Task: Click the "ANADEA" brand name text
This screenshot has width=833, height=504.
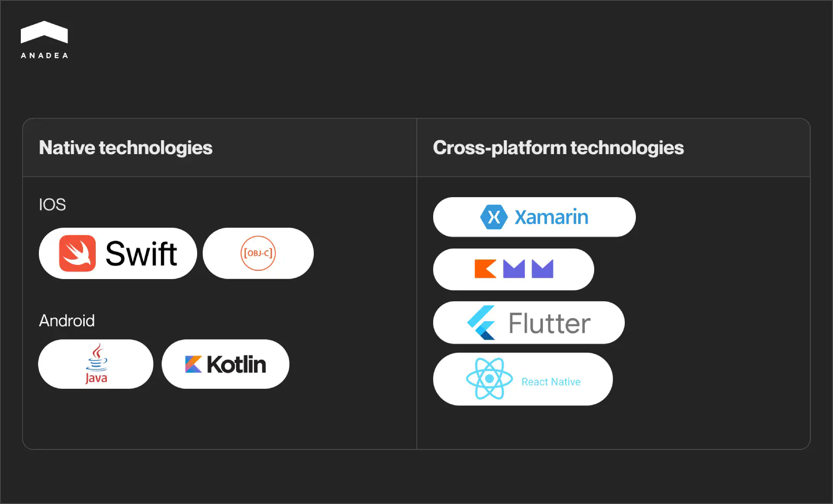Action: (x=44, y=56)
